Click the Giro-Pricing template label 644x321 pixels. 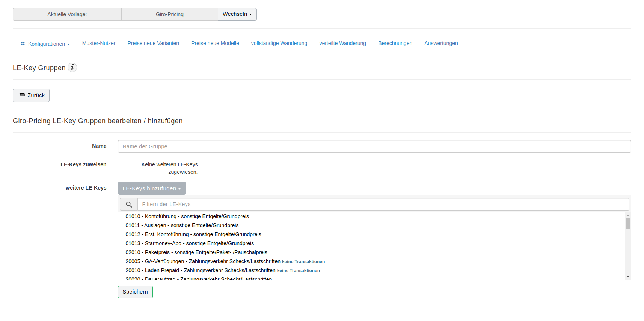pyautogui.click(x=170, y=14)
